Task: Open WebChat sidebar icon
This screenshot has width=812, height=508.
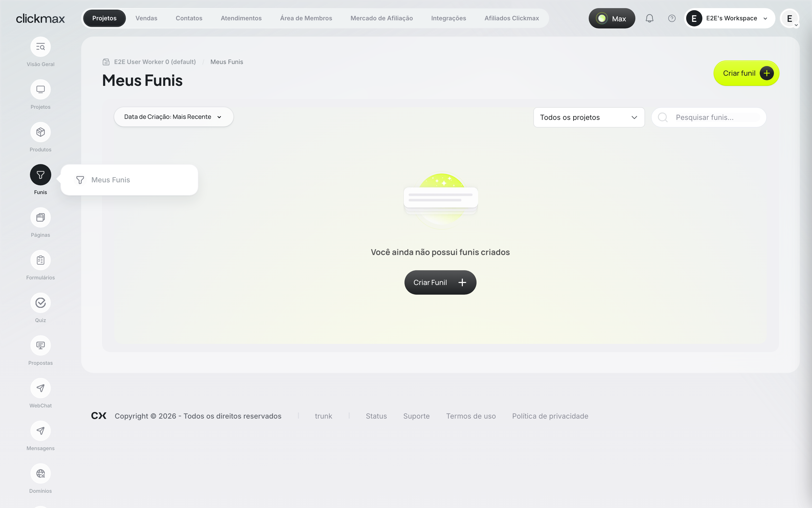Action: [x=40, y=388]
